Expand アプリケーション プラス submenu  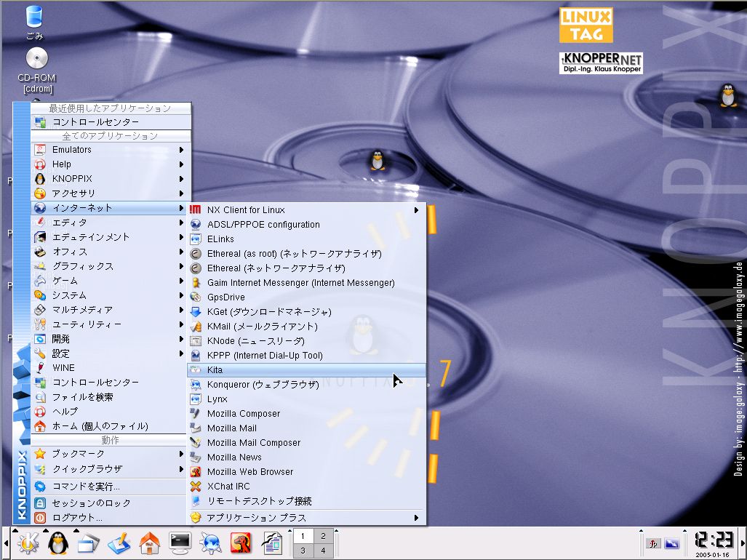pyautogui.click(x=306, y=518)
